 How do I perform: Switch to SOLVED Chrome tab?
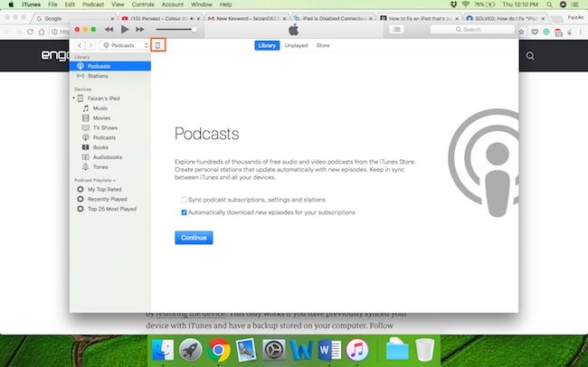click(506, 18)
